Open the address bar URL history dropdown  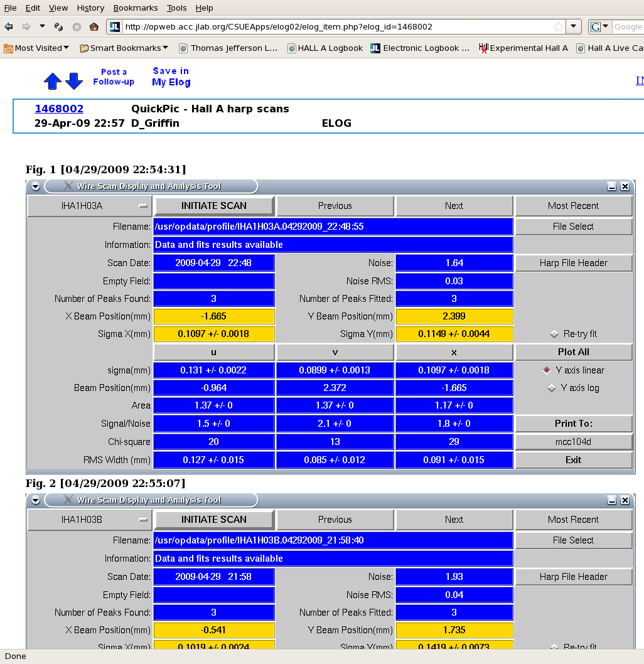573,26
